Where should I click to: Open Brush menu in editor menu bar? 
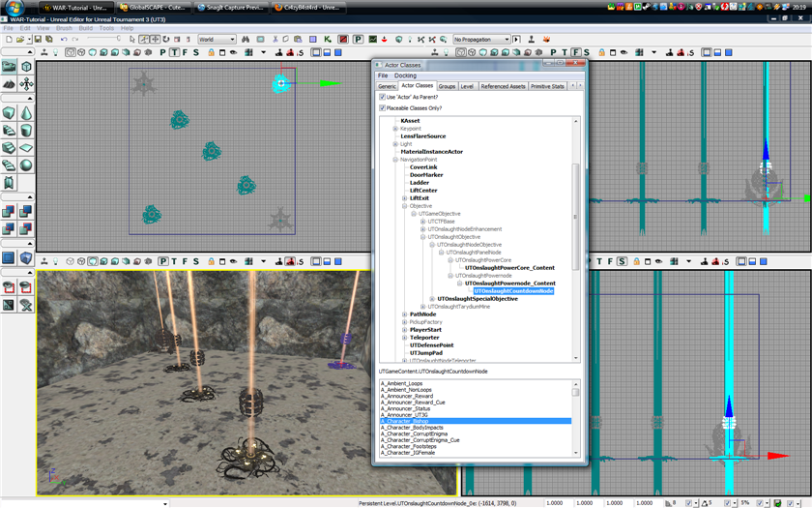pyautogui.click(x=64, y=28)
